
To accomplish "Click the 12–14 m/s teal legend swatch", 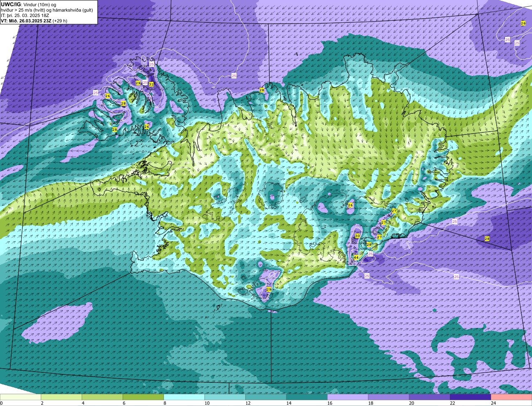I will point(266,397).
